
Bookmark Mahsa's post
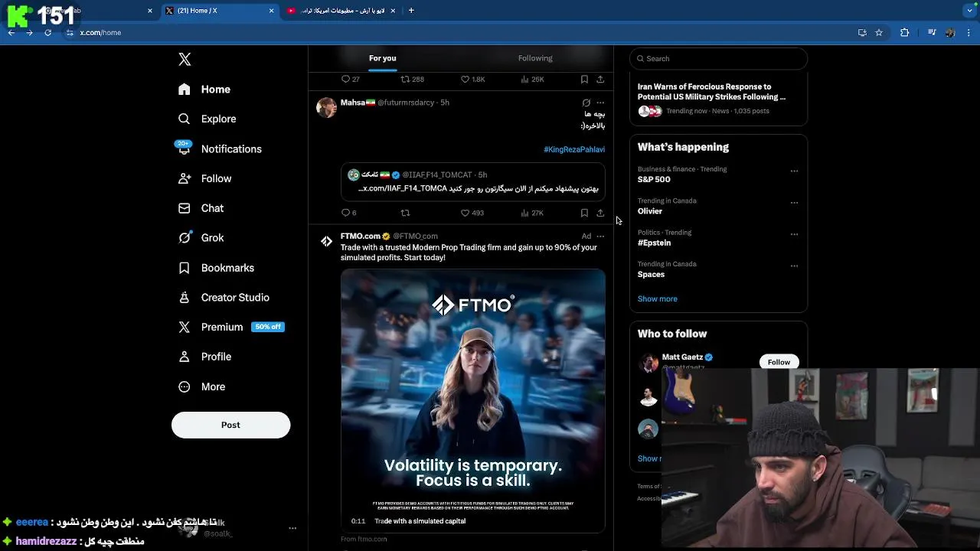coord(584,213)
